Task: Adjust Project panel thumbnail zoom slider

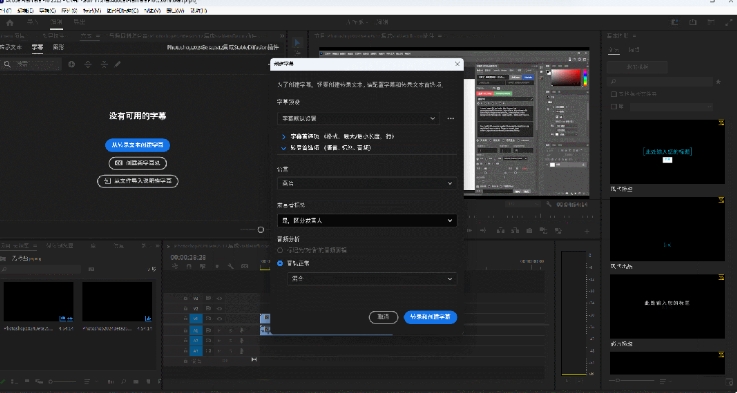Action: point(62,382)
